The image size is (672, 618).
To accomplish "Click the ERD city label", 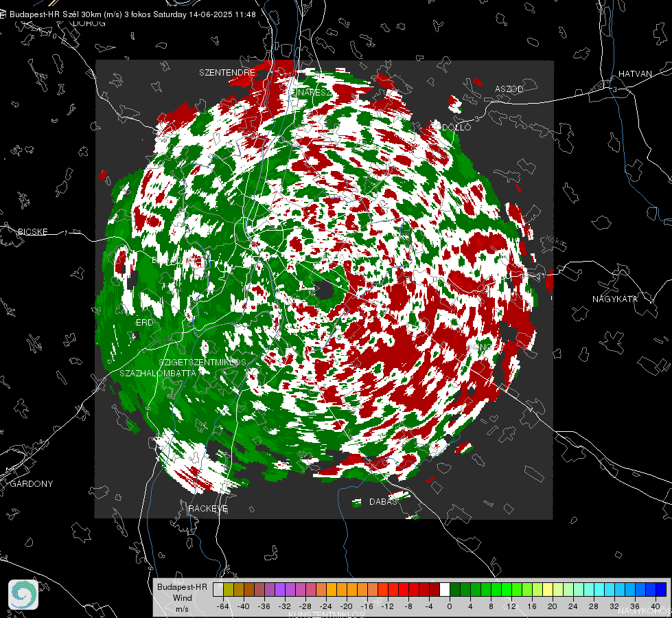I will coord(144,323).
